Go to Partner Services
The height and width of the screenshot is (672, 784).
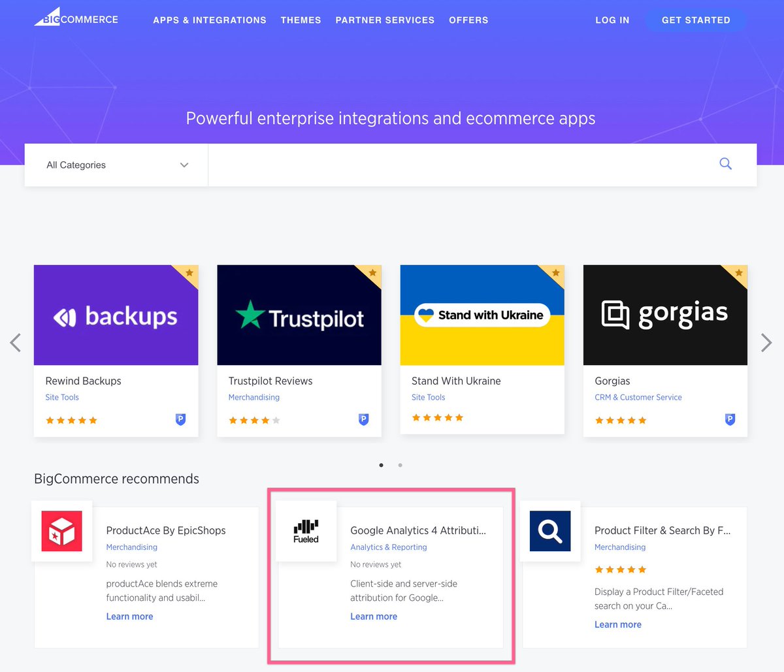tap(385, 20)
